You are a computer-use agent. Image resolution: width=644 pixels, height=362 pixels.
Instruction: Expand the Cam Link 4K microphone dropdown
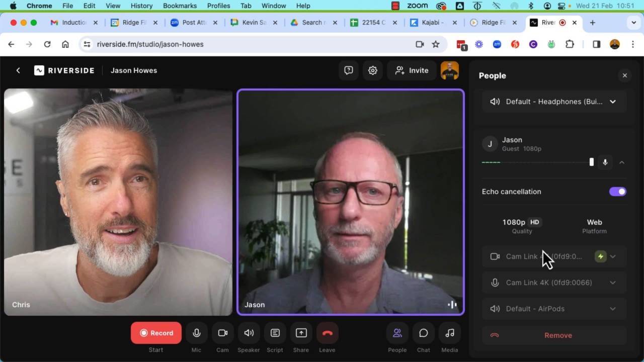(x=613, y=283)
